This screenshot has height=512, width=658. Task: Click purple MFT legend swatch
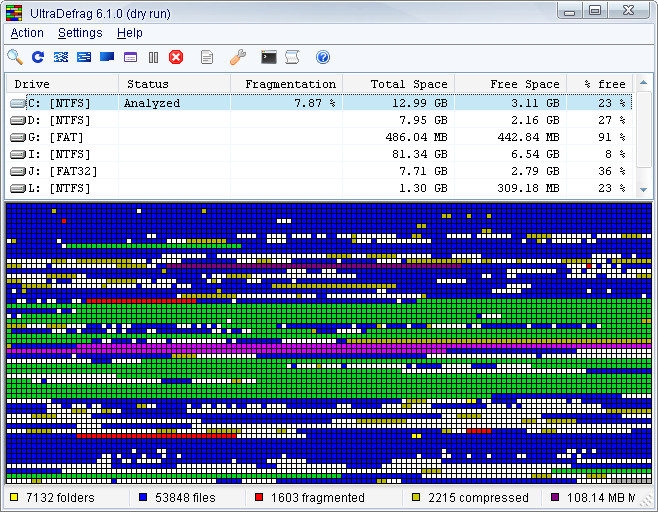pos(555,497)
